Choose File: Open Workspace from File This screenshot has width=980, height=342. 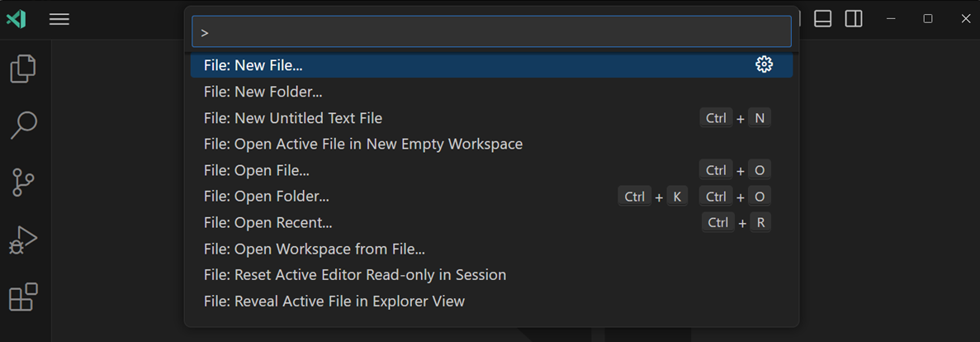pyautogui.click(x=314, y=249)
